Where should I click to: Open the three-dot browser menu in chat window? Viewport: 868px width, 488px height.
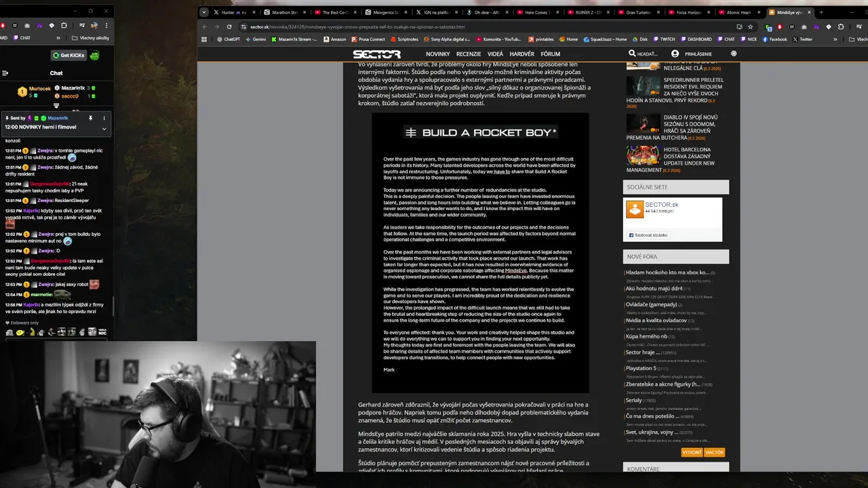click(106, 26)
